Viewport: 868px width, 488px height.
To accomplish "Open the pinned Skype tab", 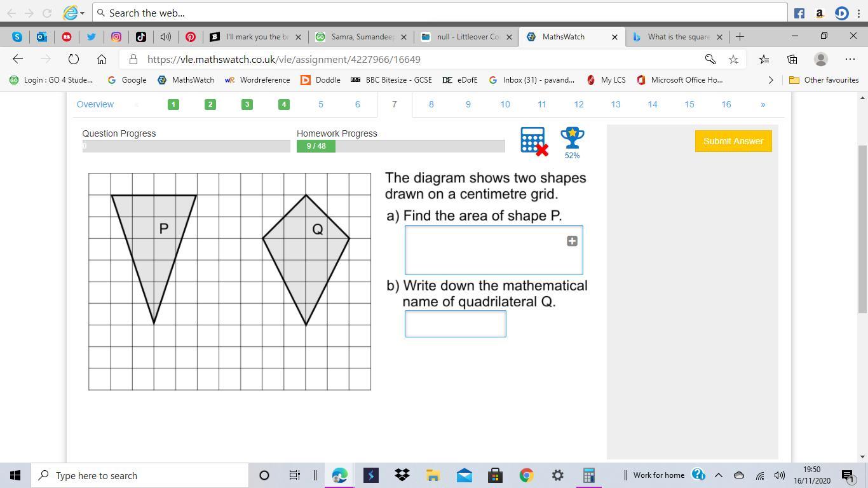I will click(17, 37).
